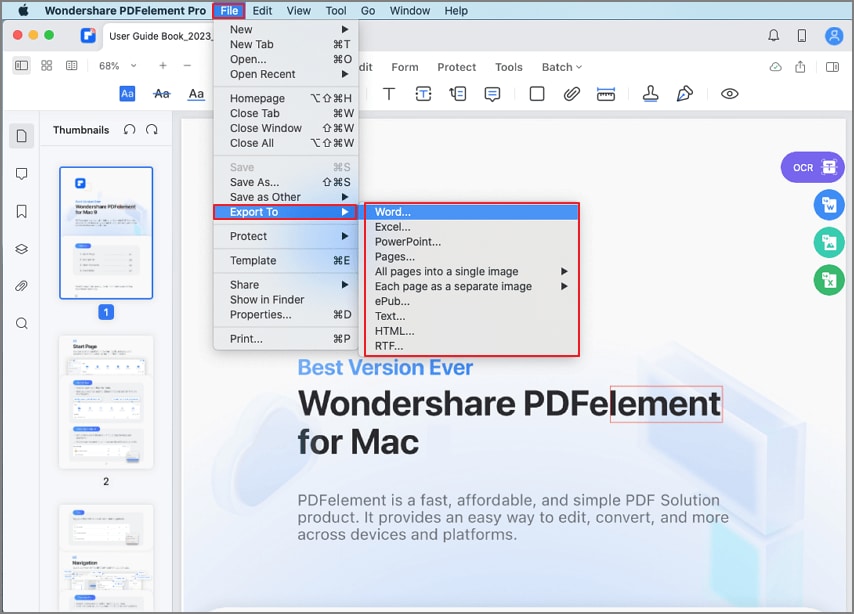Toggle the right properties panel icon
Screen dimensions: 854x614
coord(832,67)
